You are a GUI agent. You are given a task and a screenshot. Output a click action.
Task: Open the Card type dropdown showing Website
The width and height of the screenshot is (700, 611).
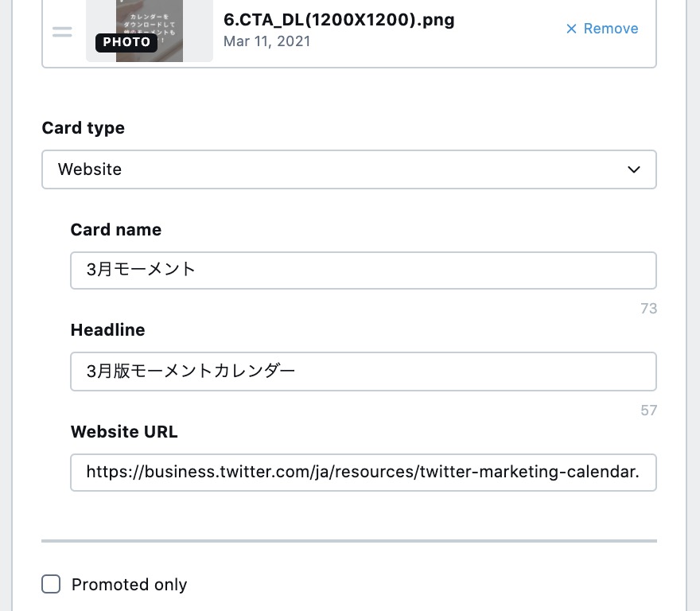tap(348, 169)
